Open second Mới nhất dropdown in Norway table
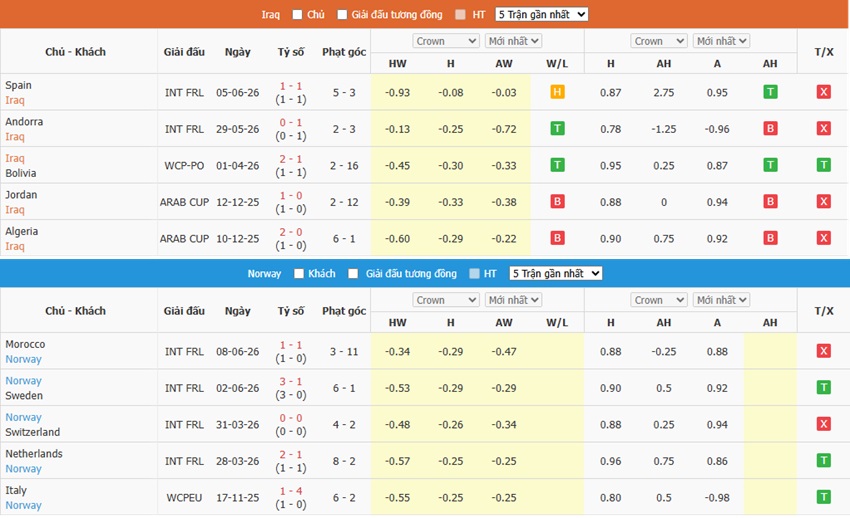850x518 pixels. 722,300
